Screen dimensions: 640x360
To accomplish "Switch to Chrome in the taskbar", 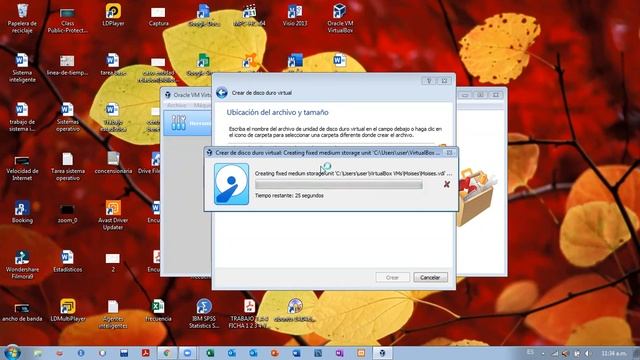I will 167,353.
